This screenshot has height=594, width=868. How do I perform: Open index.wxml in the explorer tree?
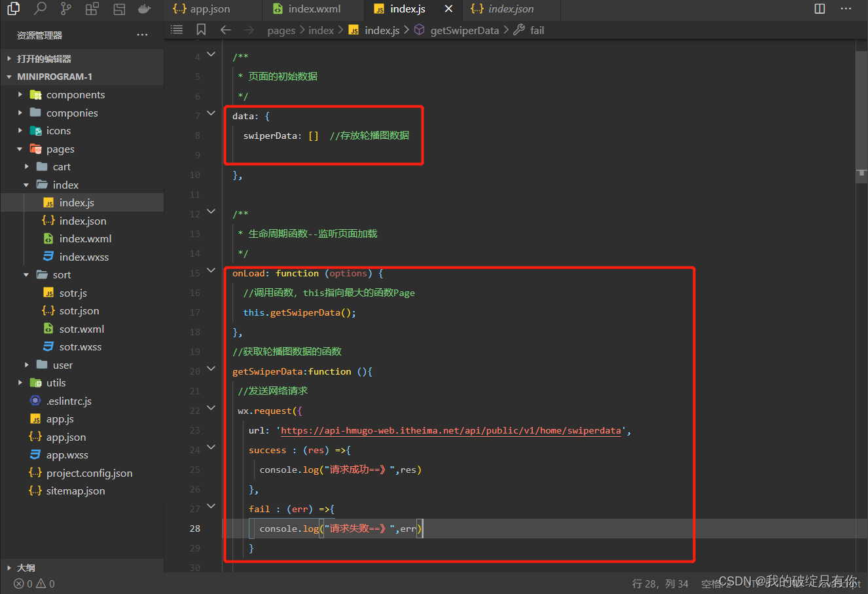[82, 239]
